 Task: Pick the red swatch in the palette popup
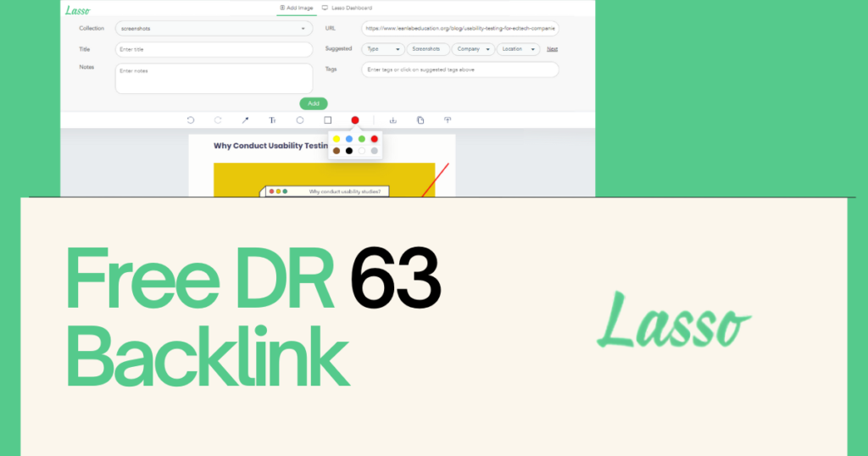374,139
